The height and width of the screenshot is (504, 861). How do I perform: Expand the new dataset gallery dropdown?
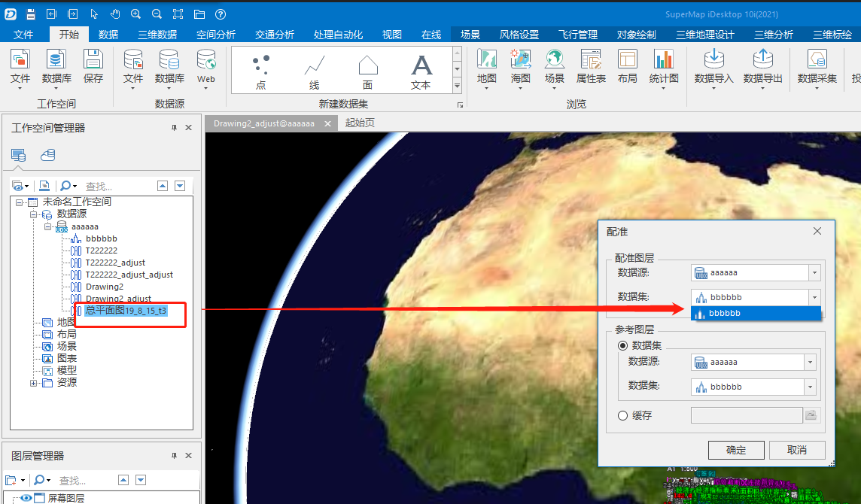(x=457, y=86)
